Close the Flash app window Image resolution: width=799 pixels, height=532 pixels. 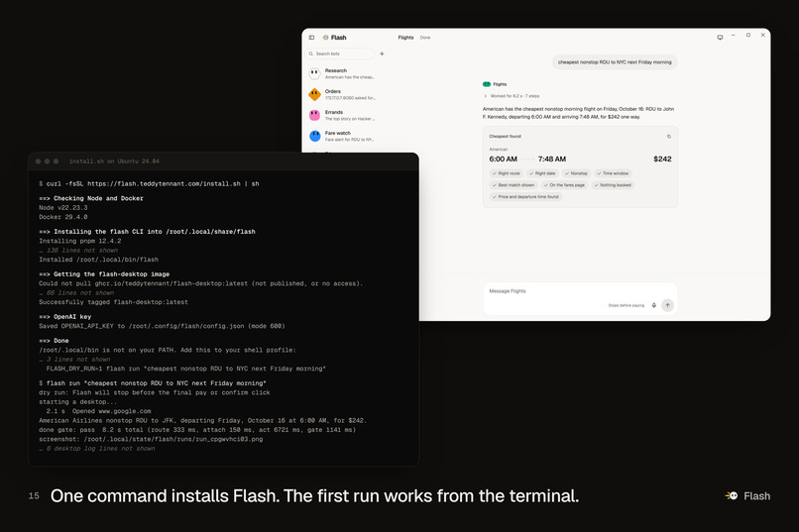coord(763,35)
